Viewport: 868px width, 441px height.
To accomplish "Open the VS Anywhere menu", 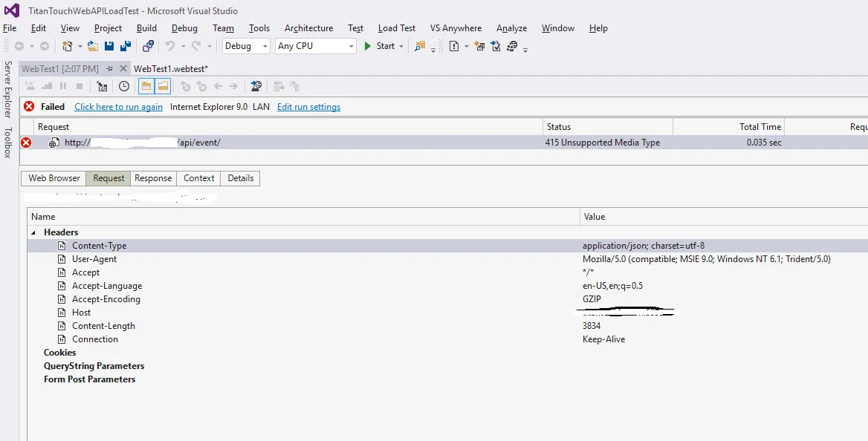I will pyautogui.click(x=456, y=28).
